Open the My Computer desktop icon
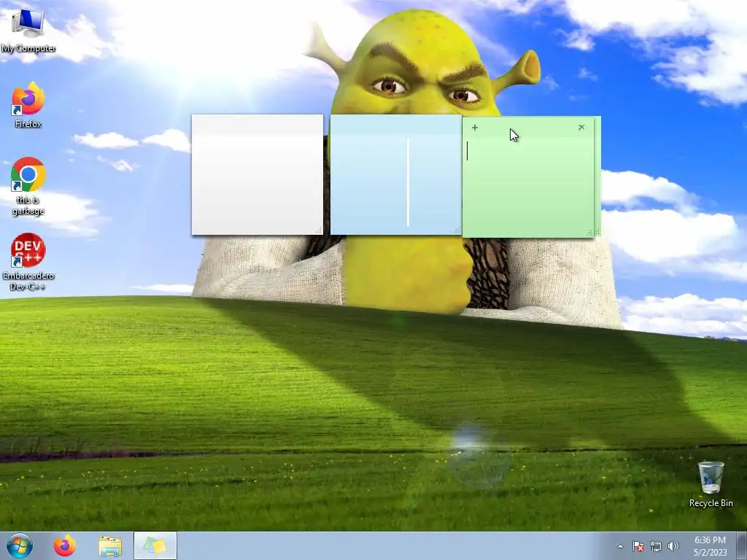 pos(28,31)
